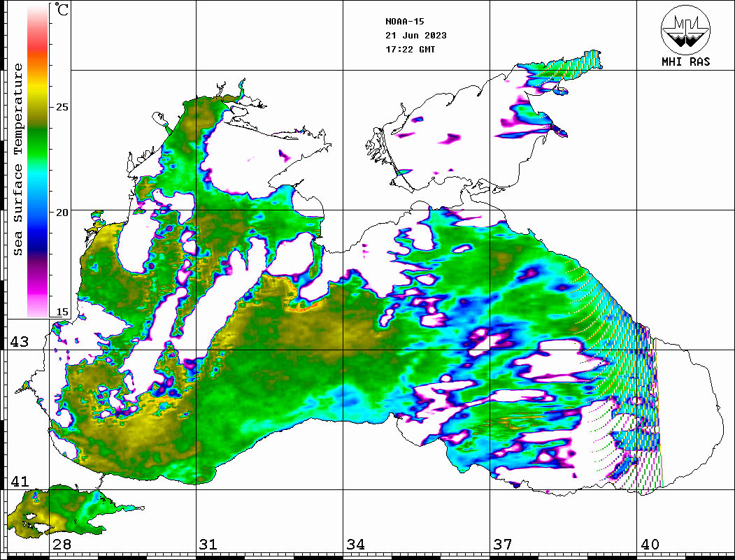Click the date text 21 Jun 2023

[x=416, y=36]
